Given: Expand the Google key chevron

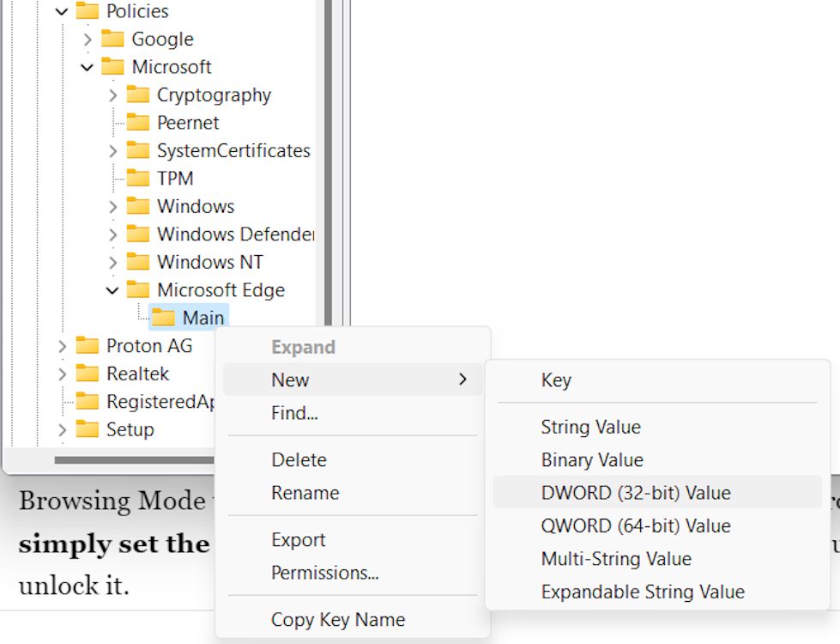Looking at the screenshot, I should (88, 39).
